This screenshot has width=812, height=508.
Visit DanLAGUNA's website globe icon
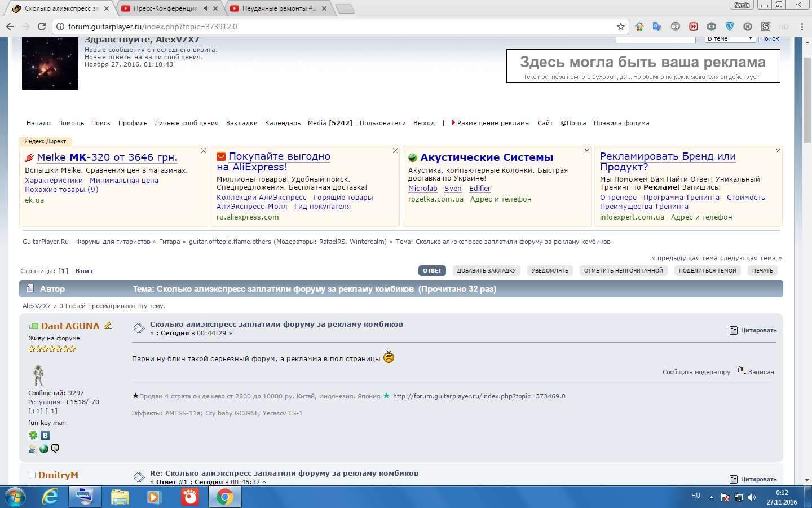pos(44,449)
